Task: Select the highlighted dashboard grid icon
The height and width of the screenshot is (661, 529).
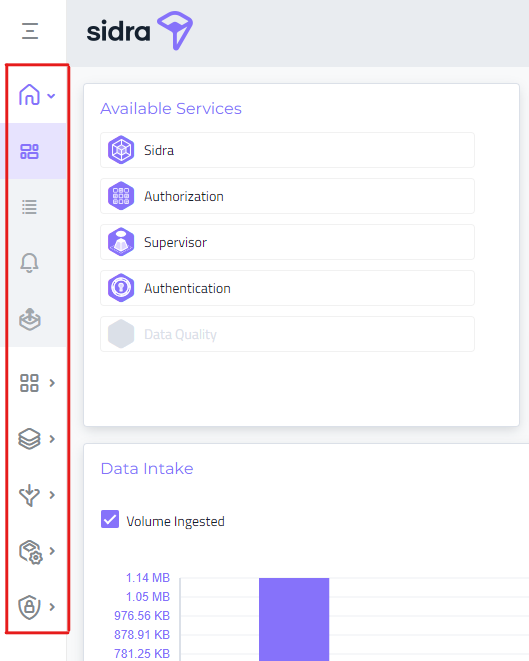Action: click(30, 151)
